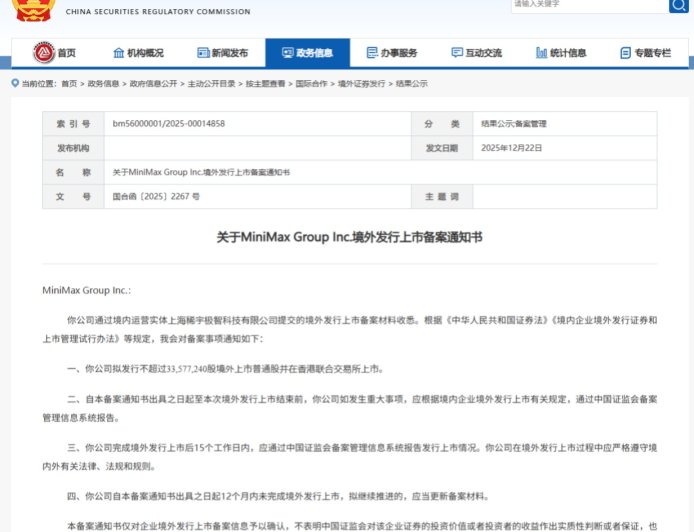Viewport: 694px width, 532px height.
Task: Select the 政务信息 active tab
Action: click(x=308, y=53)
